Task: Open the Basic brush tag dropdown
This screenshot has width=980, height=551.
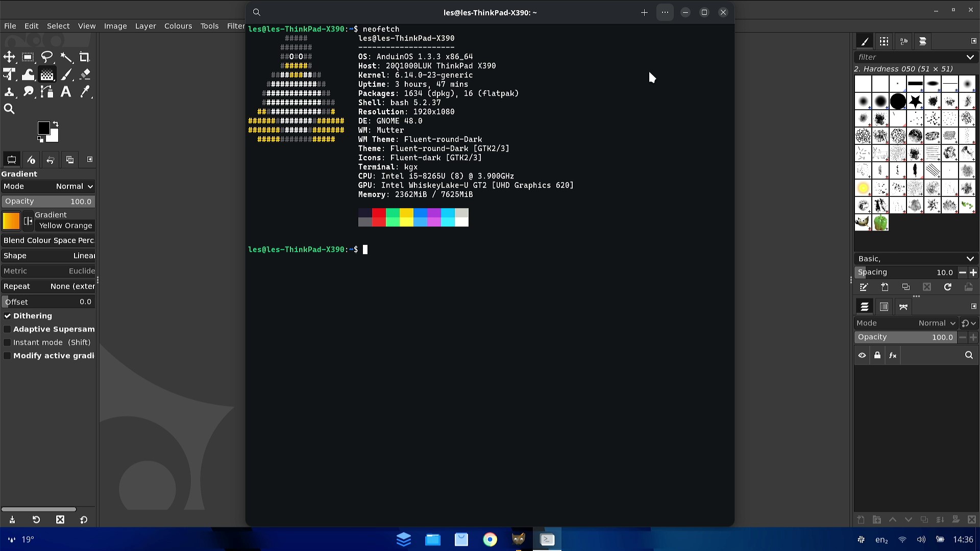Action: (x=916, y=259)
